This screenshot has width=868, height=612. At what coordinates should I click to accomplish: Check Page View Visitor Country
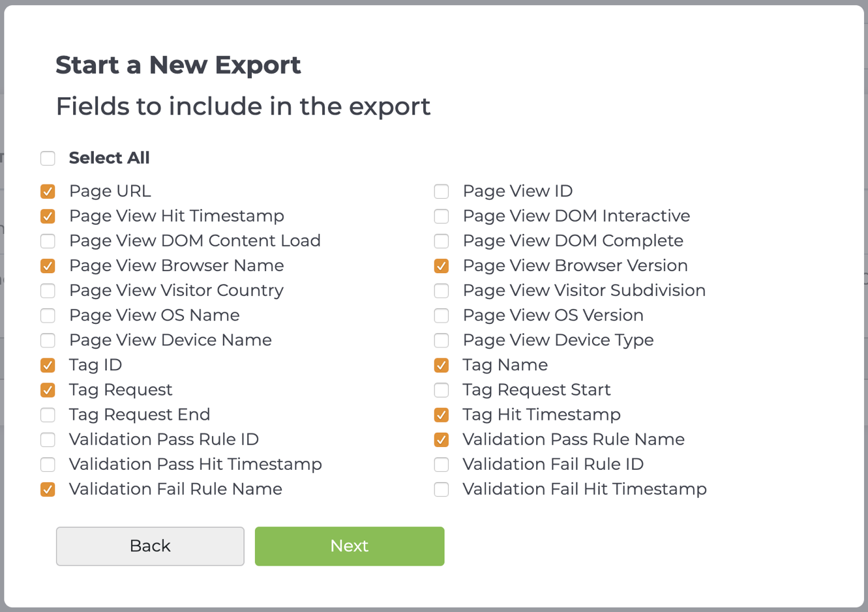[48, 290]
